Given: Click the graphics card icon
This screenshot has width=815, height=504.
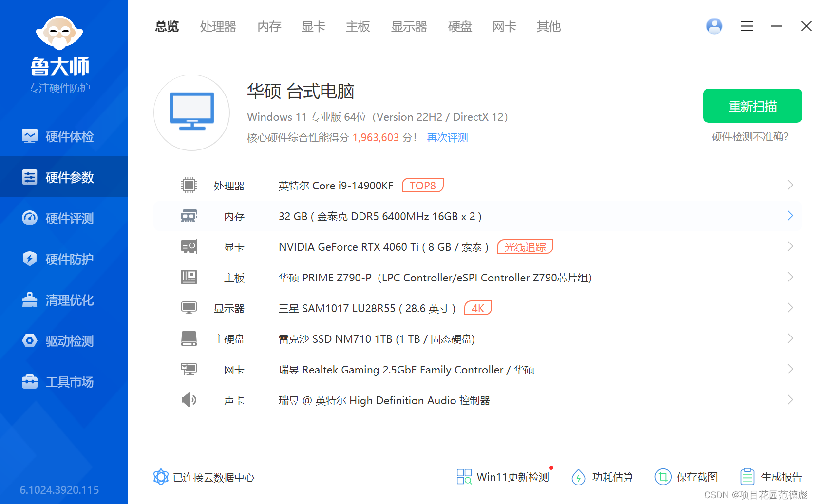Looking at the screenshot, I should click(189, 246).
